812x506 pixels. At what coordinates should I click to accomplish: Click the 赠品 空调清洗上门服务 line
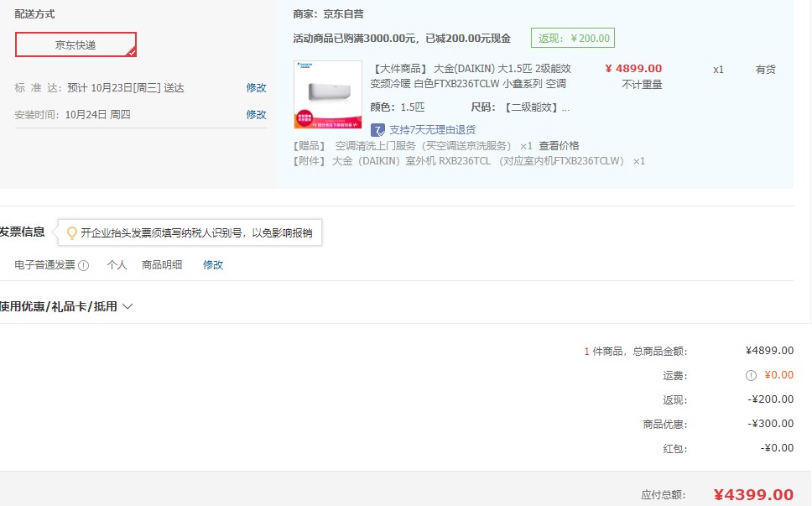[x=413, y=145]
